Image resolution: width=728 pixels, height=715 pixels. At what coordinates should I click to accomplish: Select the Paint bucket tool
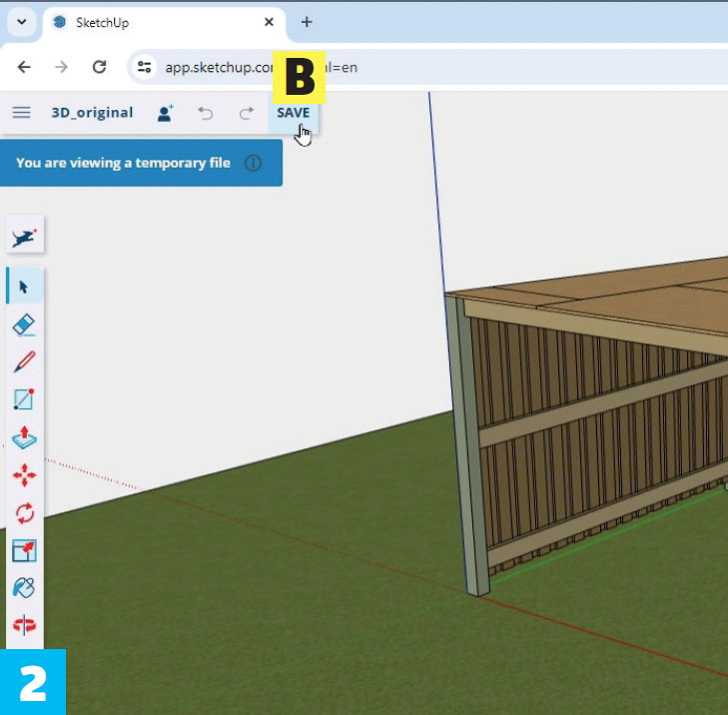point(24,588)
